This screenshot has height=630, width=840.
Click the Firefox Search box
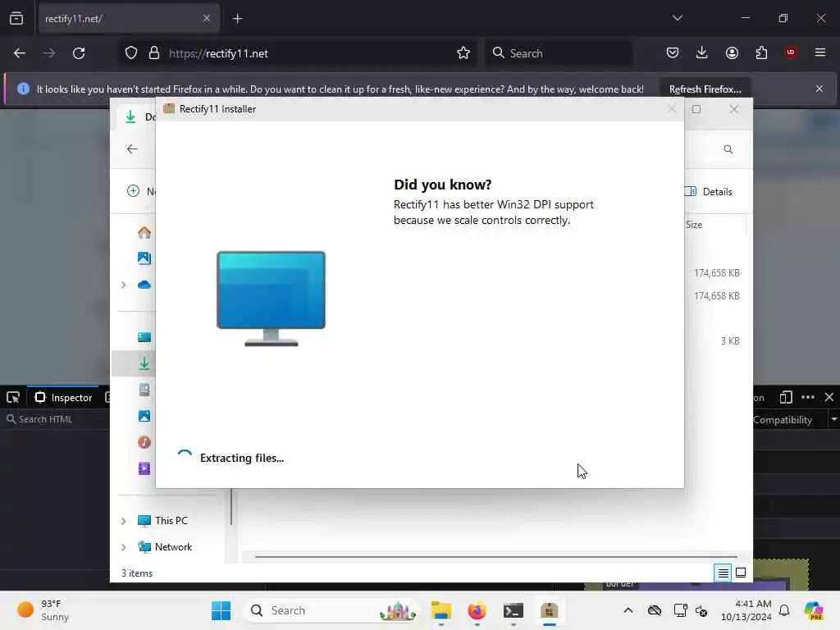(559, 53)
